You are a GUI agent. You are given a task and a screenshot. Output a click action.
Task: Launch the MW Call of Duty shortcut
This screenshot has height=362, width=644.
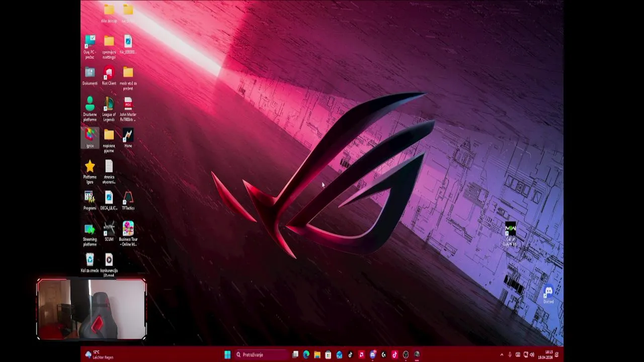click(x=510, y=234)
